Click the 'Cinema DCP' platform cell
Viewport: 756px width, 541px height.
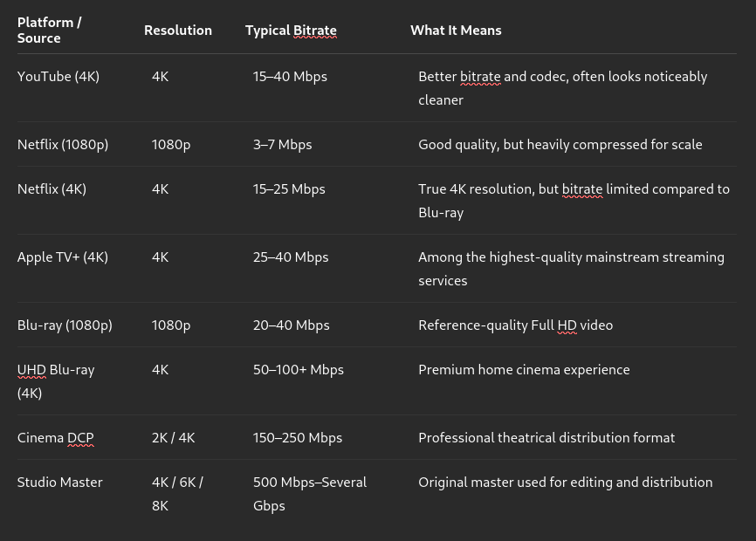tap(56, 438)
